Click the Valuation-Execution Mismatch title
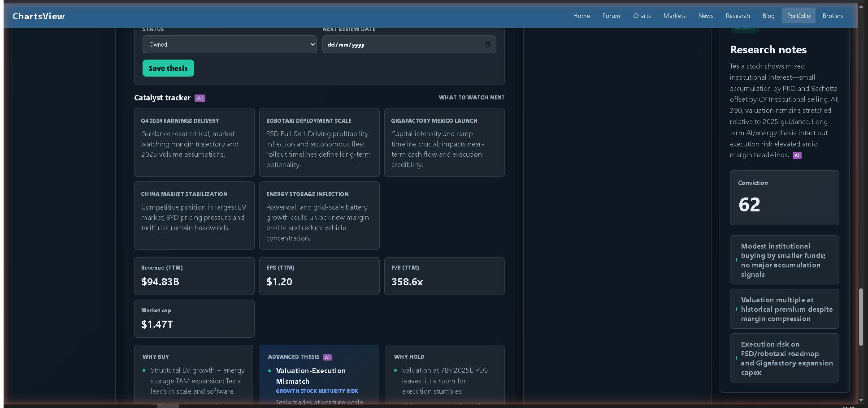868x408 pixels. (311, 376)
